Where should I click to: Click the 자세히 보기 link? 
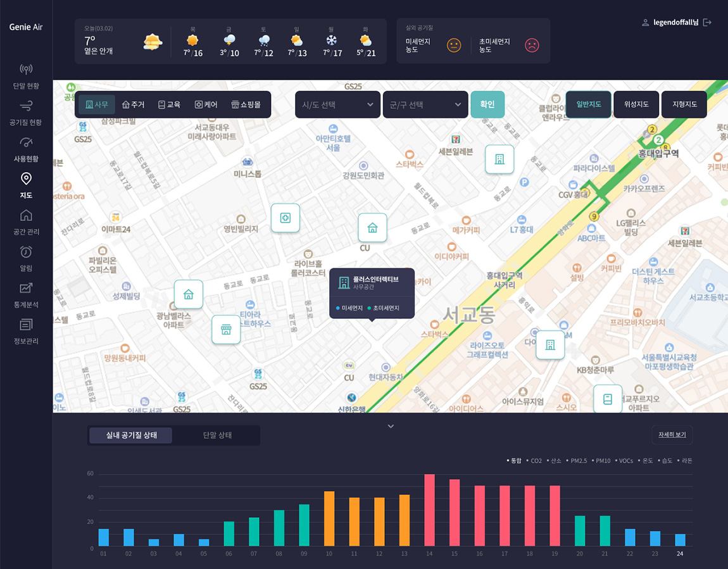pos(672,435)
